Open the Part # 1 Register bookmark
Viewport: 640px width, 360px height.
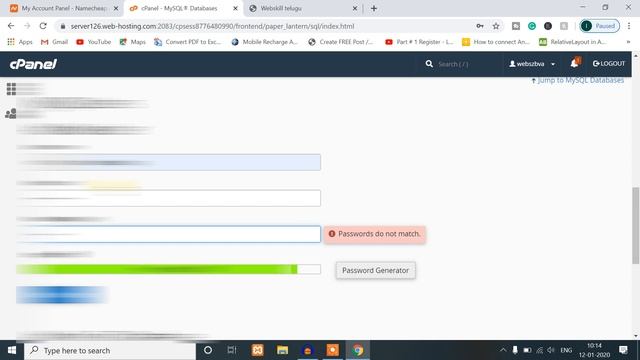tap(419, 42)
